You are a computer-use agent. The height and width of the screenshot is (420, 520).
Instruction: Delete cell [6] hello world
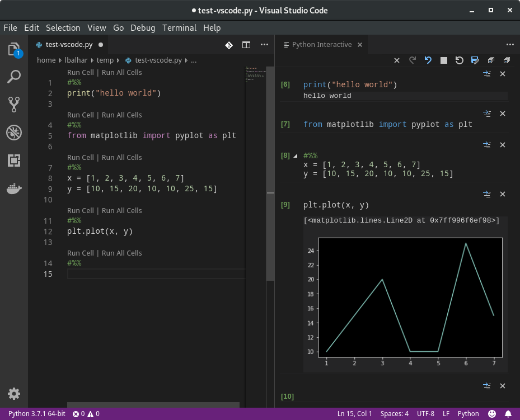click(x=503, y=74)
